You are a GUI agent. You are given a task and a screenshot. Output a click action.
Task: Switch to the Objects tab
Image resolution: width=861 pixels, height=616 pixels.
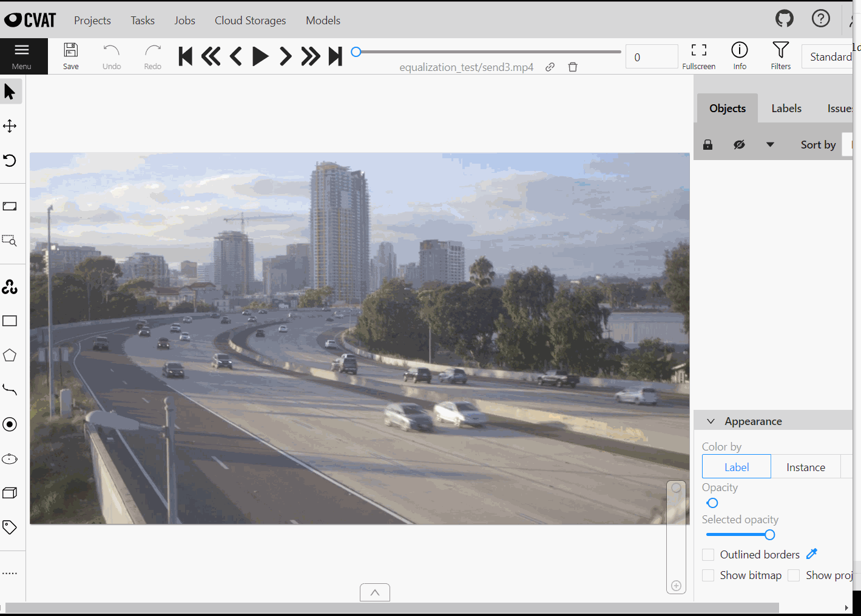coord(728,109)
